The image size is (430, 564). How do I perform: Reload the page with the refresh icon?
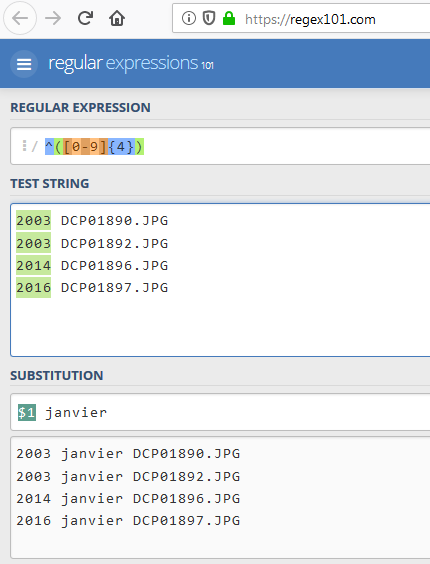coord(85,18)
